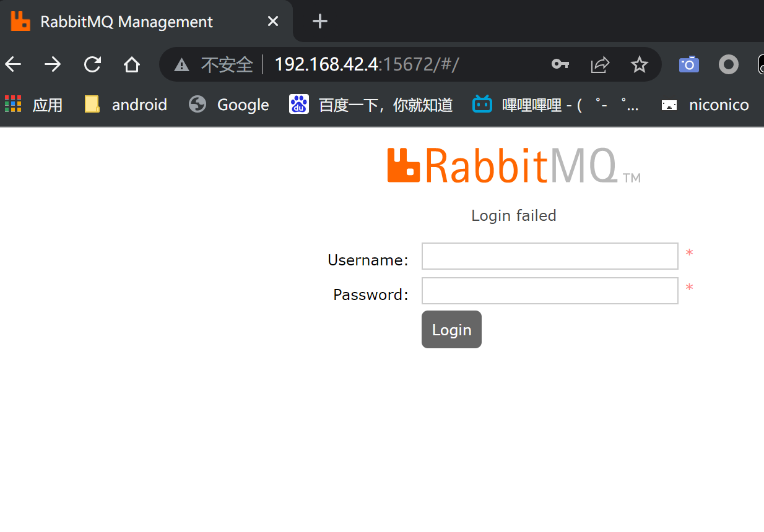
Task: Open the 哔哩哔哩 bookmark
Action: pos(556,105)
